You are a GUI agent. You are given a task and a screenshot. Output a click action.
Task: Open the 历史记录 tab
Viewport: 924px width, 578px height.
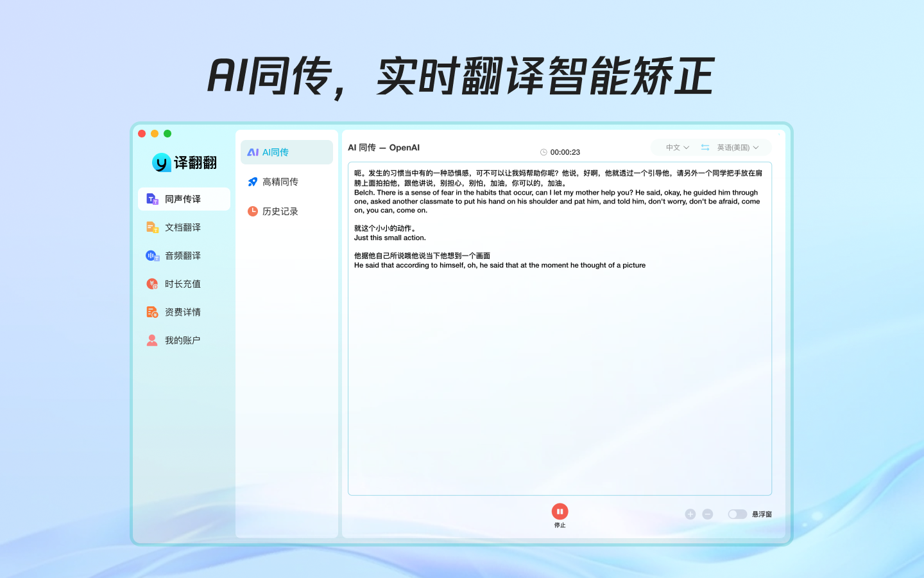tap(287, 211)
